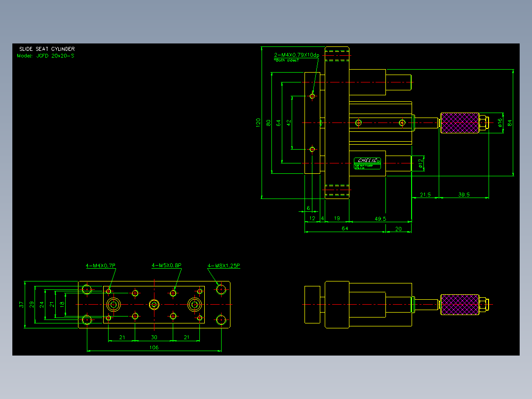Viewport: 532px width, 399px height.
Task: Click the 4-M4X0.7P hole callout
Action: 101,266
